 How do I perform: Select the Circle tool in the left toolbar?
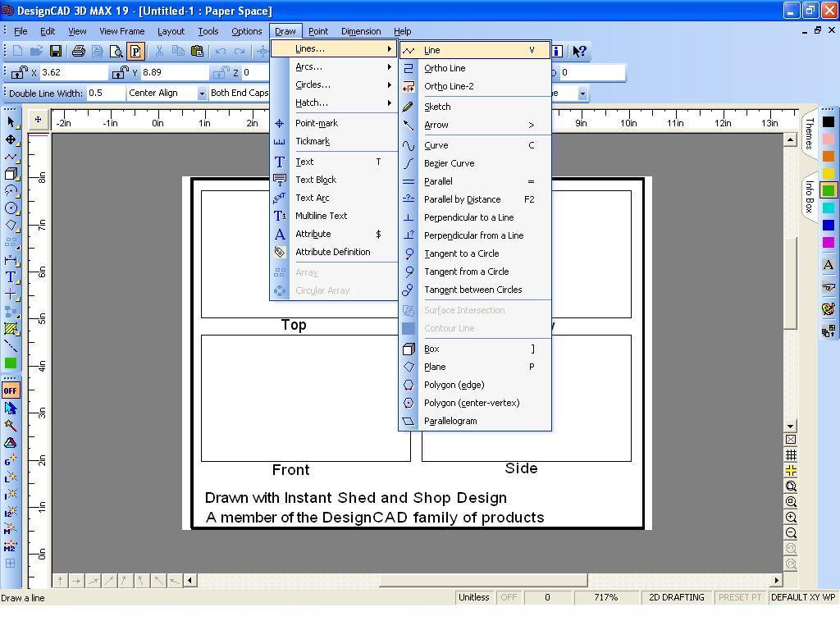[x=11, y=209]
